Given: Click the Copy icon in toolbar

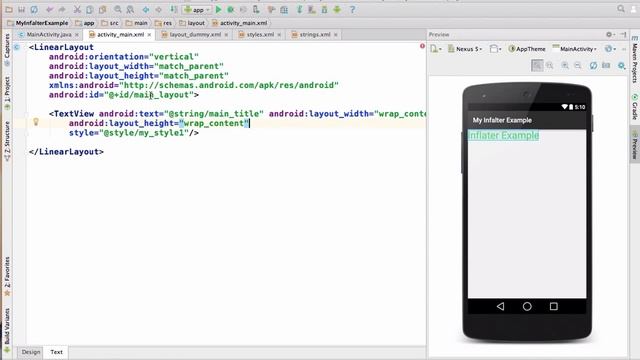Looking at the screenshot, I should [90, 9].
